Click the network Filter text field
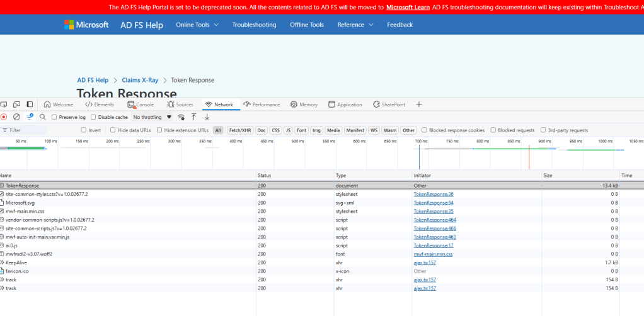The image size is (644, 316). tap(25, 130)
